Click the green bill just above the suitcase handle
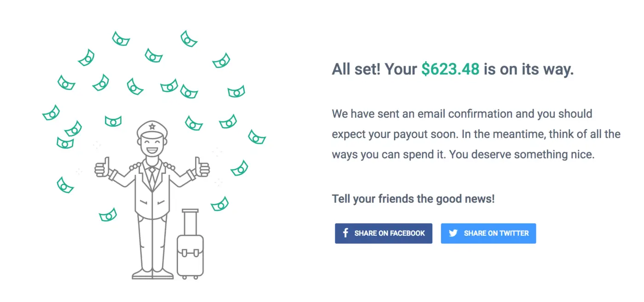The height and width of the screenshot is (302, 644). click(220, 204)
